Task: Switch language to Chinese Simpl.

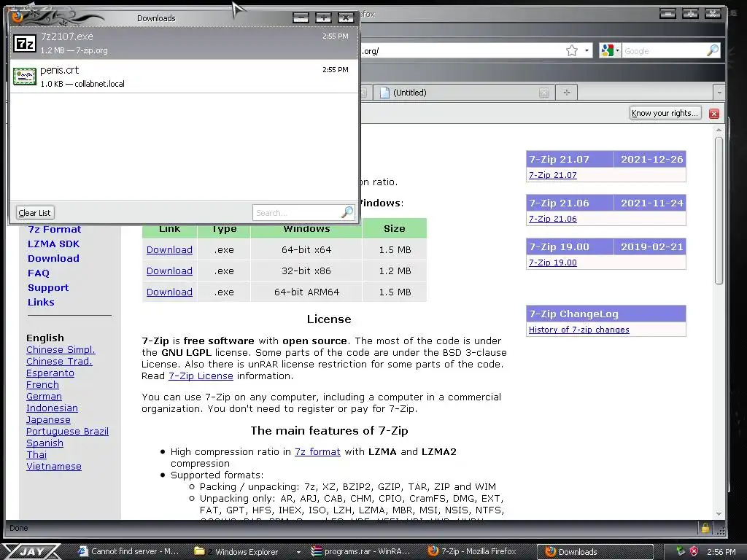Action: [x=61, y=349]
